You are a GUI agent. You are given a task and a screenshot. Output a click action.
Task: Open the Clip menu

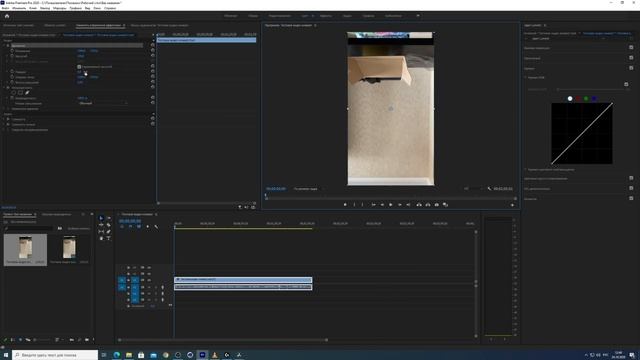33,8
